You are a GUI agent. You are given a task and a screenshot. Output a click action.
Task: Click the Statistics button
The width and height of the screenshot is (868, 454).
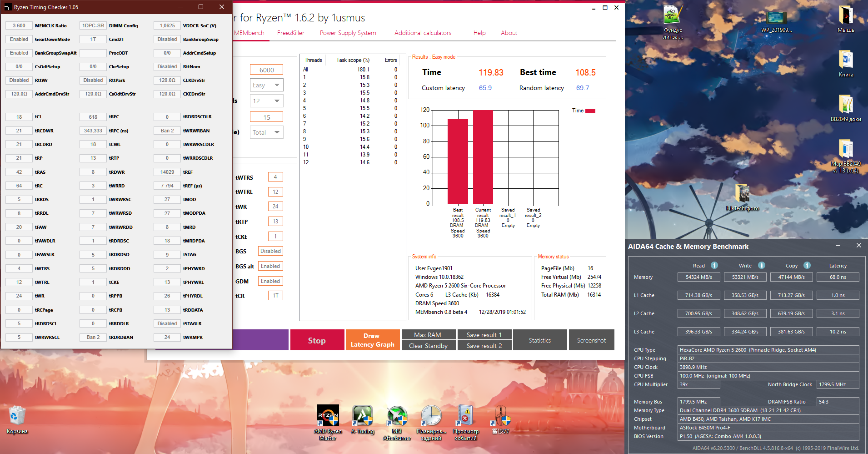click(x=540, y=340)
